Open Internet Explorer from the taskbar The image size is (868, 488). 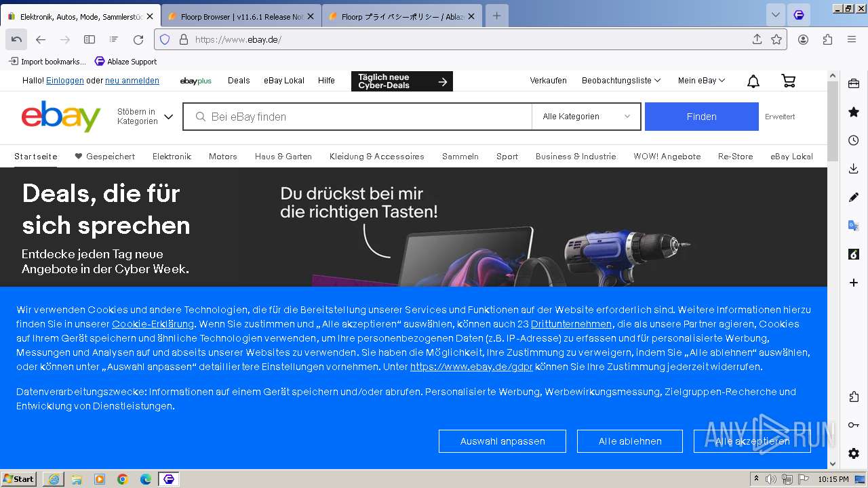coord(54,479)
